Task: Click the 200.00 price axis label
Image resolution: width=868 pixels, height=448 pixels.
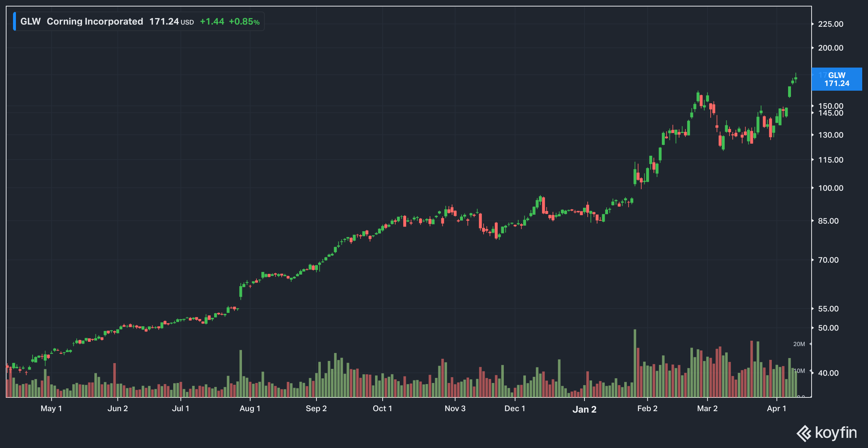Action: 830,48
